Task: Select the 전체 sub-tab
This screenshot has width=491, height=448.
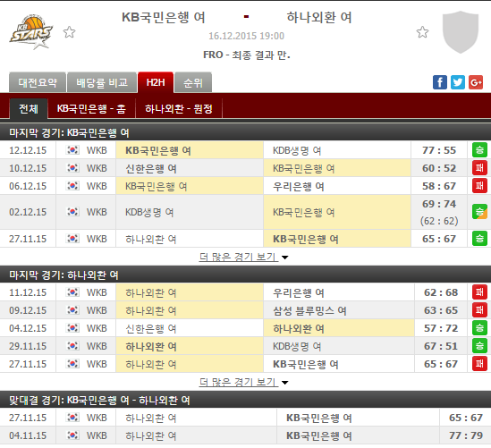Action: click(x=29, y=108)
